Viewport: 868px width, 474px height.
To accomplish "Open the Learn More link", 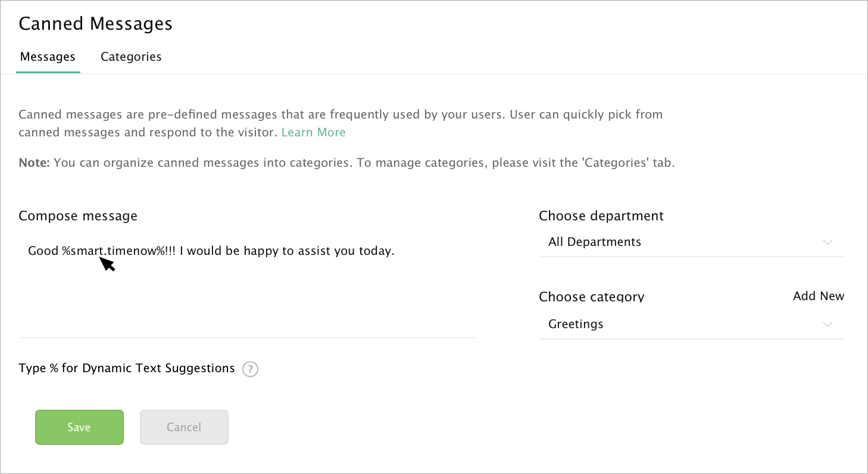I will [x=313, y=132].
